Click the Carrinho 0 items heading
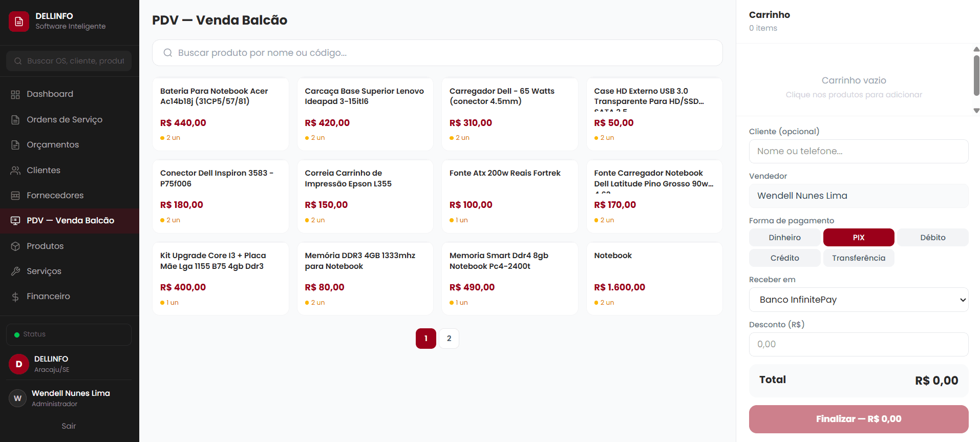980x442 pixels. click(769, 21)
